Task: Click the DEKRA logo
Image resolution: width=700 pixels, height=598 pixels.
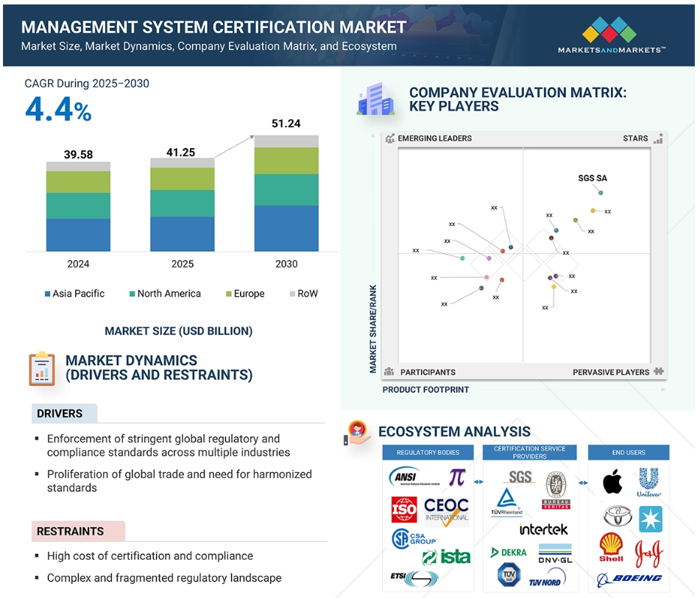Action: point(509,553)
